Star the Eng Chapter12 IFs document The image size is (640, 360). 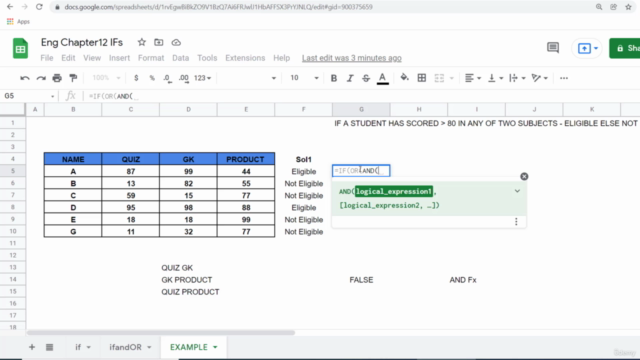tap(142, 42)
